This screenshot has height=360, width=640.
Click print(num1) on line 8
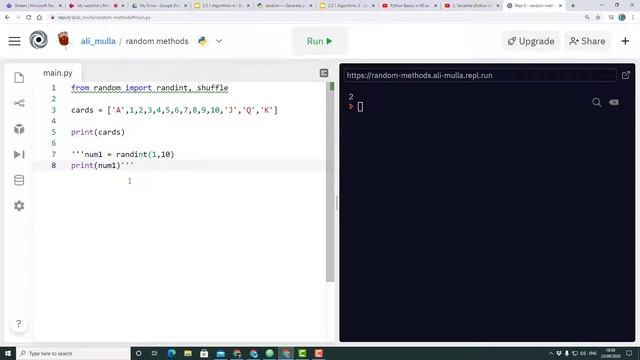pyautogui.click(x=102, y=165)
